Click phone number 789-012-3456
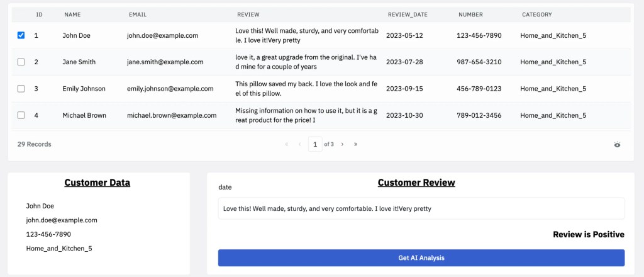This screenshot has height=277, width=644. click(x=479, y=115)
